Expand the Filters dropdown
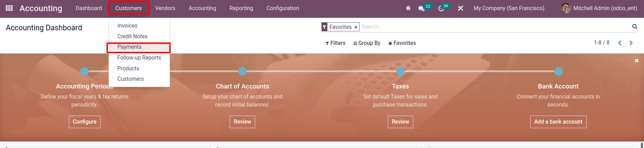Screen dimensions: 644x148 click(x=335, y=43)
